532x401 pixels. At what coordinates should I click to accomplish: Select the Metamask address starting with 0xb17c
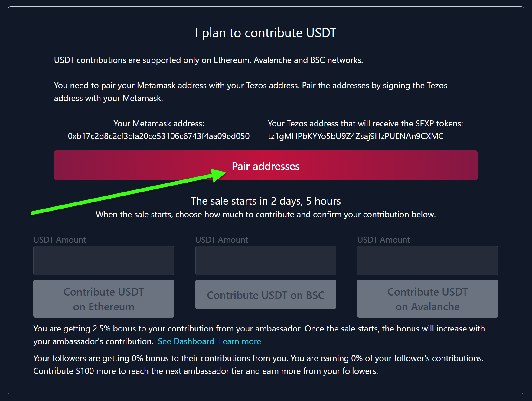point(159,136)
